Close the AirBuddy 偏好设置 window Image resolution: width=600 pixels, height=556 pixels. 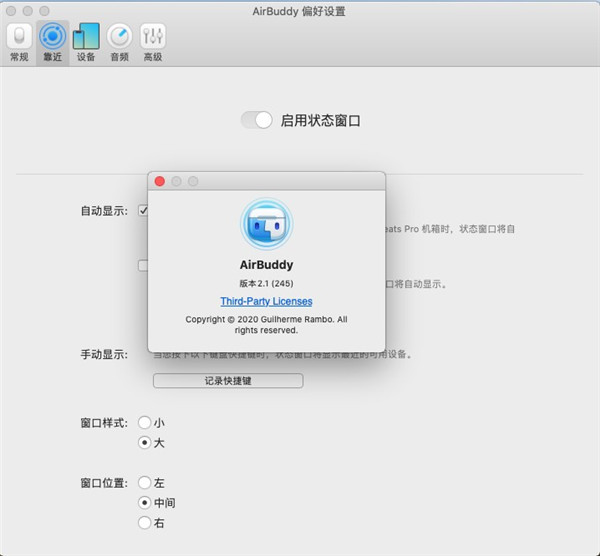pos(13,10)
